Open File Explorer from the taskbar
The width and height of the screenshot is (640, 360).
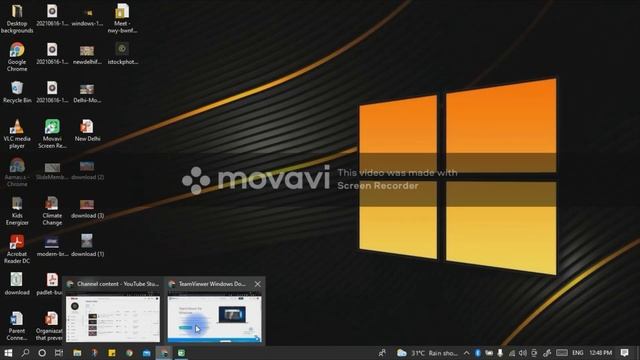(77, 353)
